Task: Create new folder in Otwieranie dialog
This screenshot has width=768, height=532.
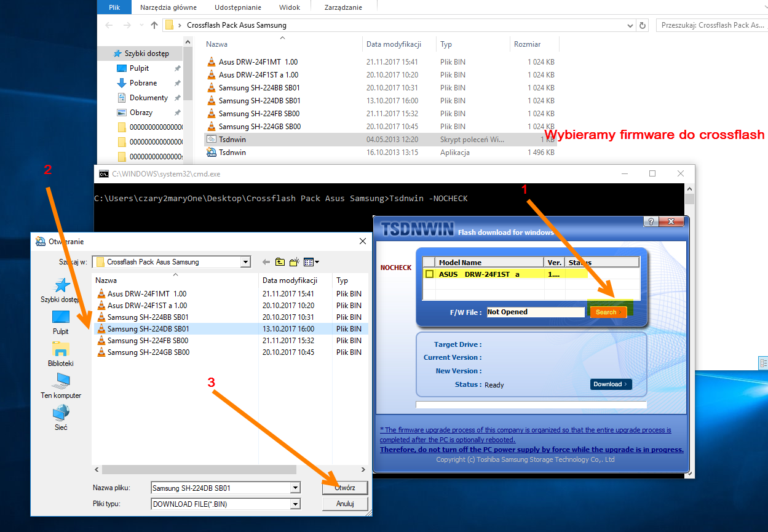Action: click(x=295, y=262)
